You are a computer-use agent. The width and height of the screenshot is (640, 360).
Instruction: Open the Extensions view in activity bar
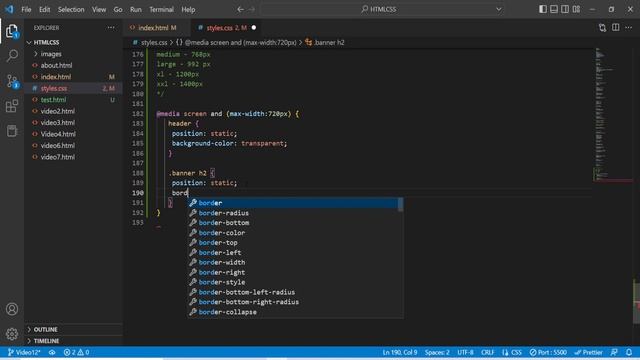point(12,106)
